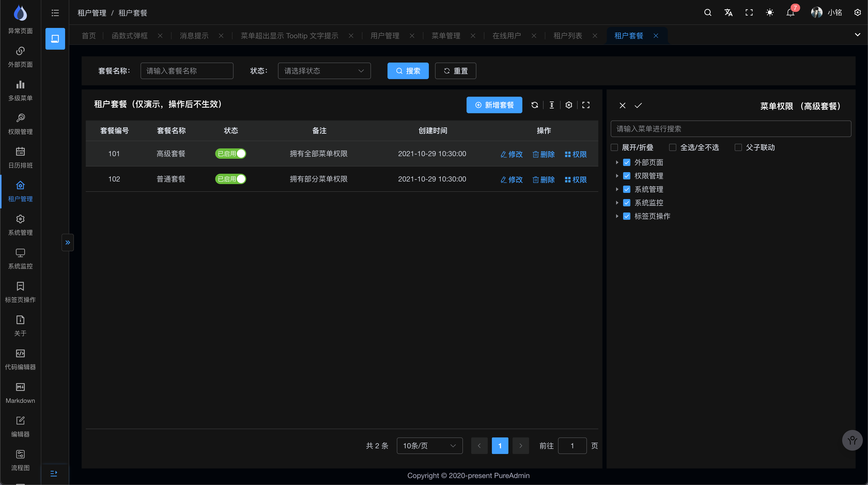Close the menu permissions panel
The height and width of the screenshot is (485, 868).
tap(622, 105)
